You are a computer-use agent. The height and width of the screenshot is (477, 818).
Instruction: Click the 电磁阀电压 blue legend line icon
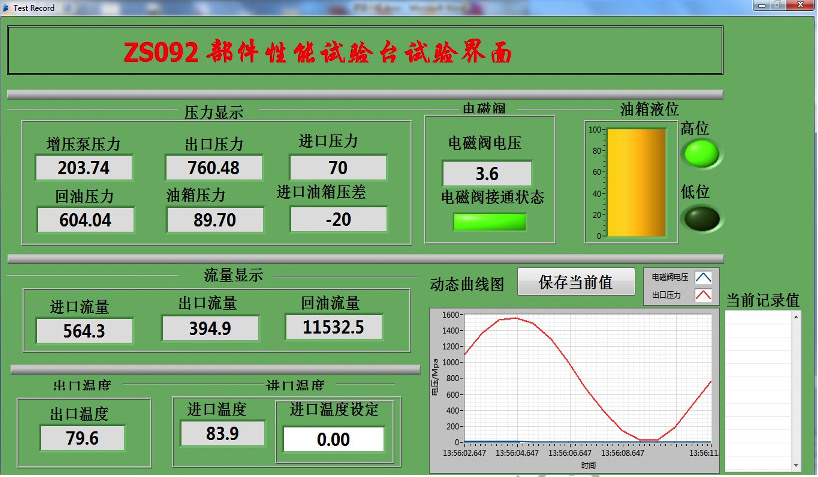pyautogui.click(x=703, y=277)
